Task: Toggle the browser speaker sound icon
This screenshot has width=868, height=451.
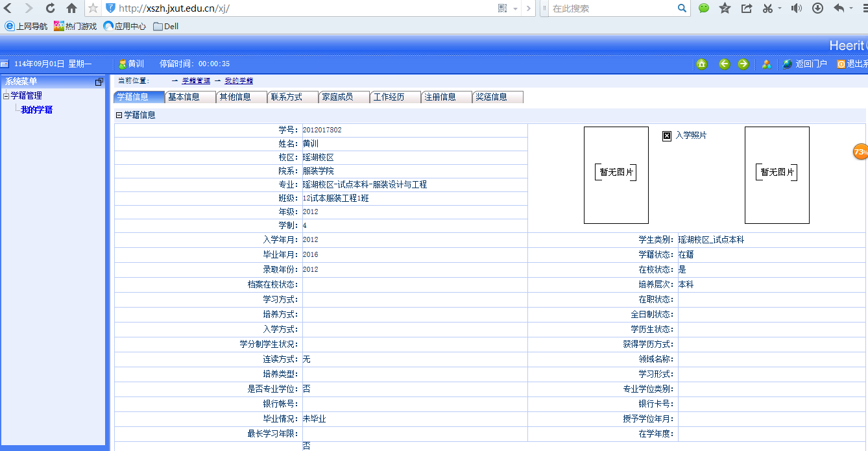Action: pos(796,8)
